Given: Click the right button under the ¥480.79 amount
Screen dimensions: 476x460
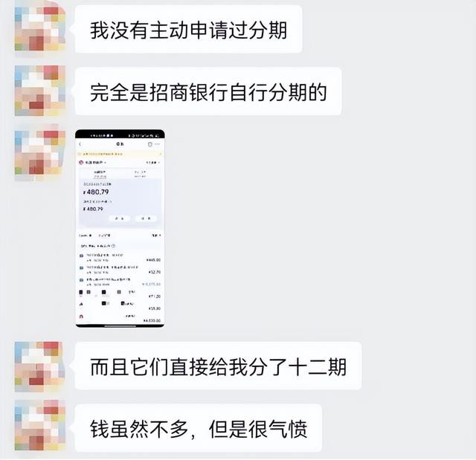Looking at the screenshot, I should [x=146, y=218].
